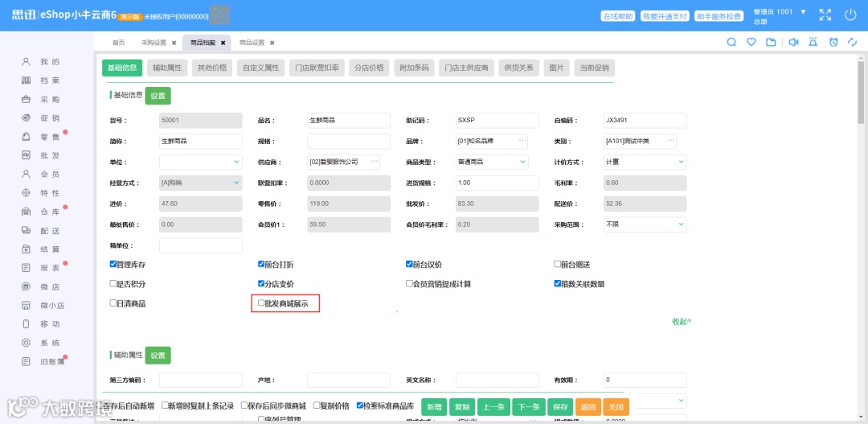Open the 计价方式 dropdown

click(645, 162)
